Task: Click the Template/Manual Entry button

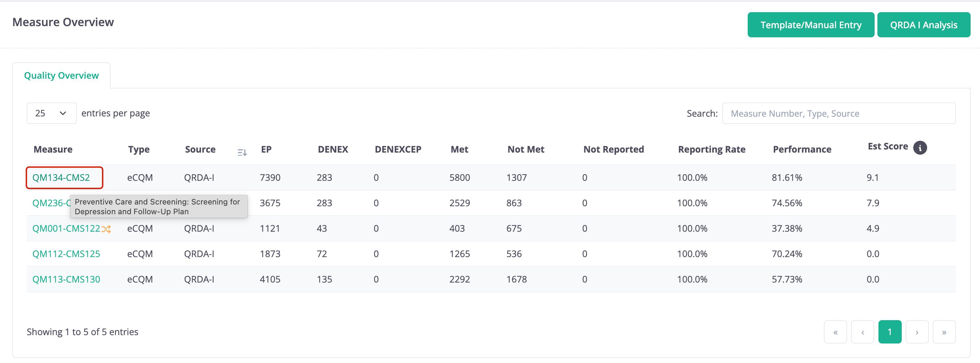Action: [811, 25]
